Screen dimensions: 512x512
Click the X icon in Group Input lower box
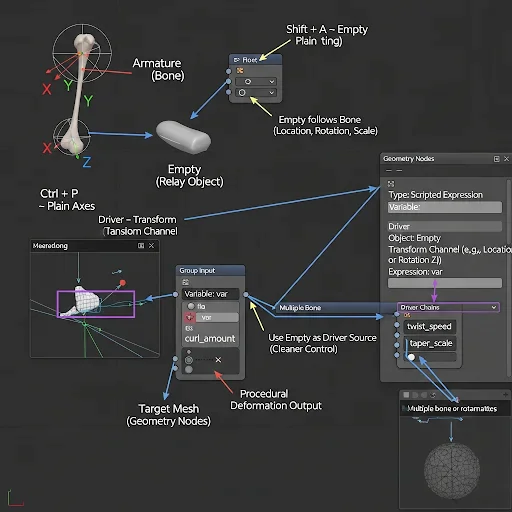[218, 360]
